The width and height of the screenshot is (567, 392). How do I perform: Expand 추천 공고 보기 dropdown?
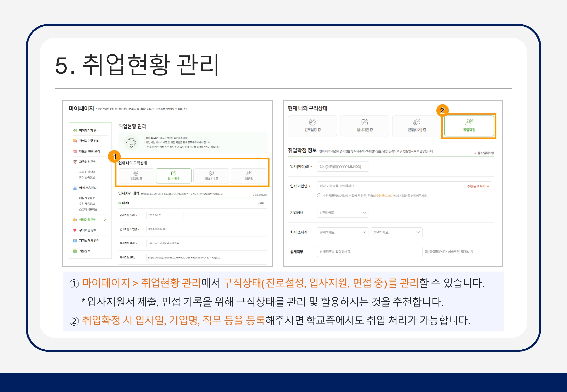[x=478, y=186]
